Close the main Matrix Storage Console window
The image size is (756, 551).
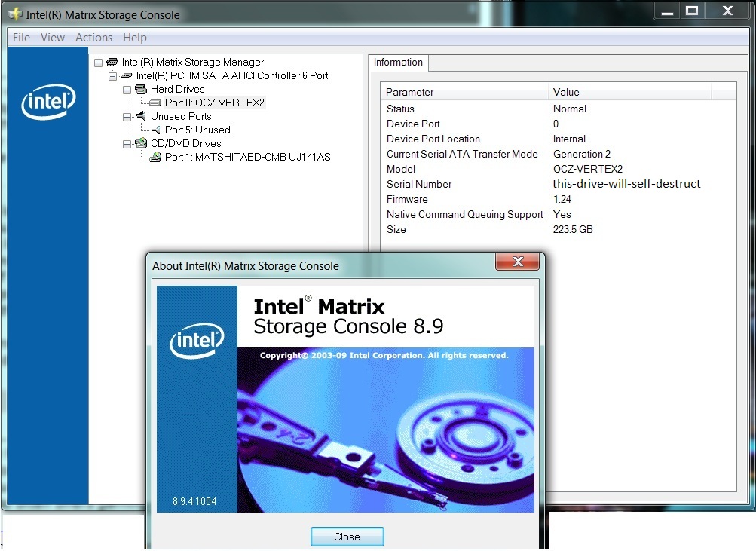tap(727, 11)
